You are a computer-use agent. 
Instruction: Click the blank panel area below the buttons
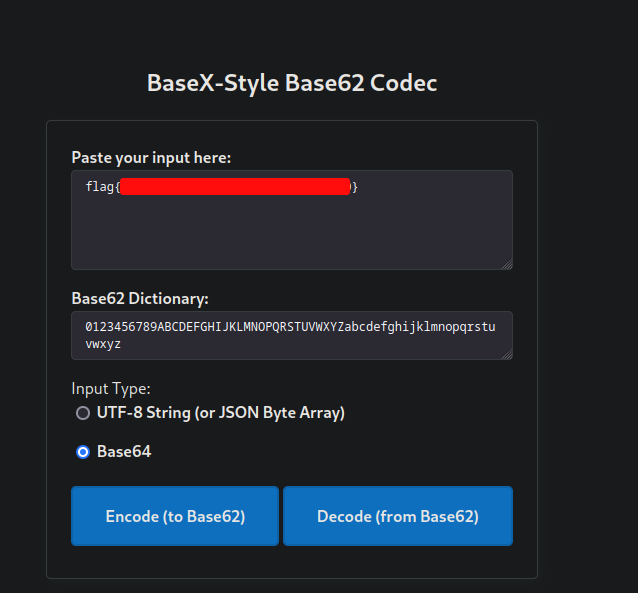pyautogui.click(x=291, y=561)
